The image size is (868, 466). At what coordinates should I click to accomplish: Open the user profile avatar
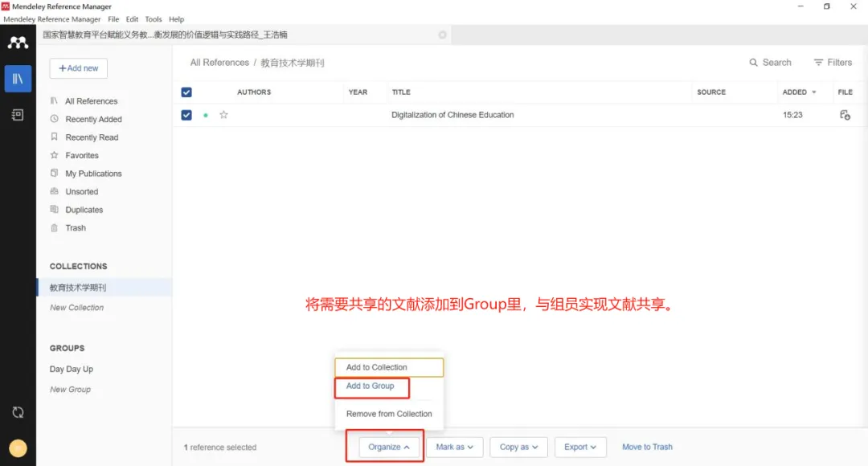[x=18, y=448]
